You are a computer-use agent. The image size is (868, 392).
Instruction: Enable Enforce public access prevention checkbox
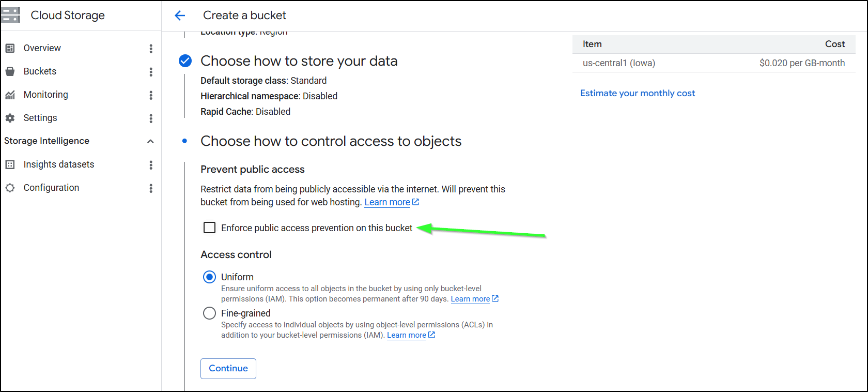pyautogui.click(x=209, y=228)
